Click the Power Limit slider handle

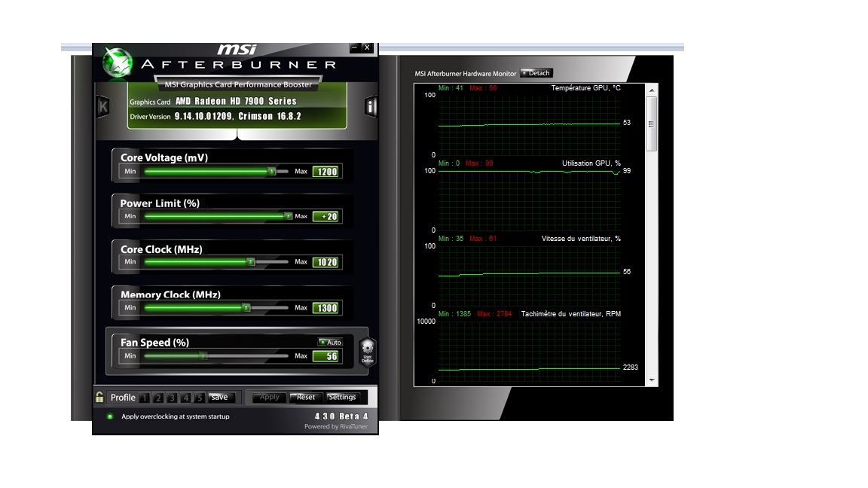pos(288,216)
